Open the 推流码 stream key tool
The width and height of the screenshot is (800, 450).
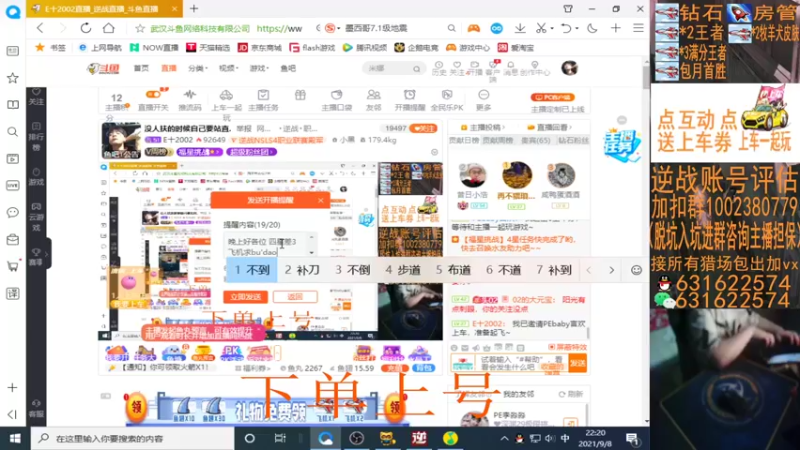pos(190,99)
